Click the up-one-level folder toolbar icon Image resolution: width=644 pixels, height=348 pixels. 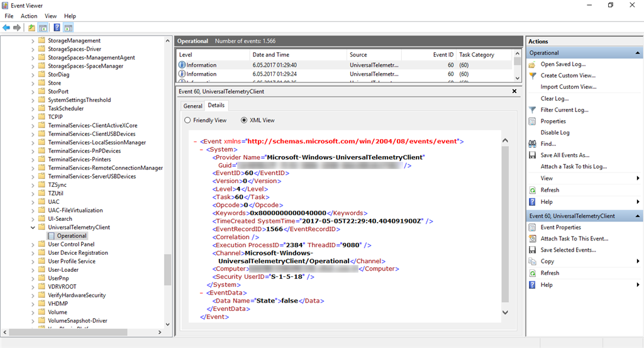click(31, 28)
